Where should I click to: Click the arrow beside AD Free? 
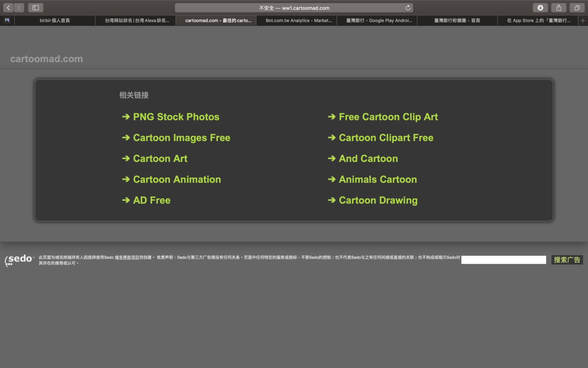click(x=126, y=200)
